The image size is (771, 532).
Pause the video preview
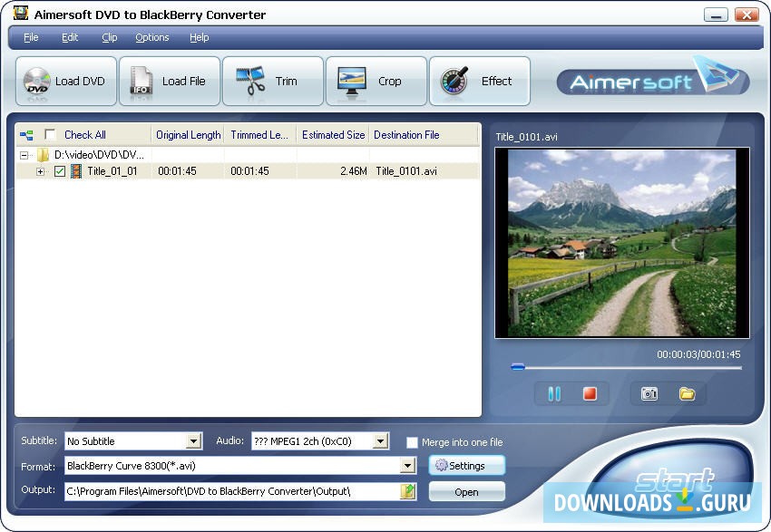pyautogui.click(x=554, y=394)
